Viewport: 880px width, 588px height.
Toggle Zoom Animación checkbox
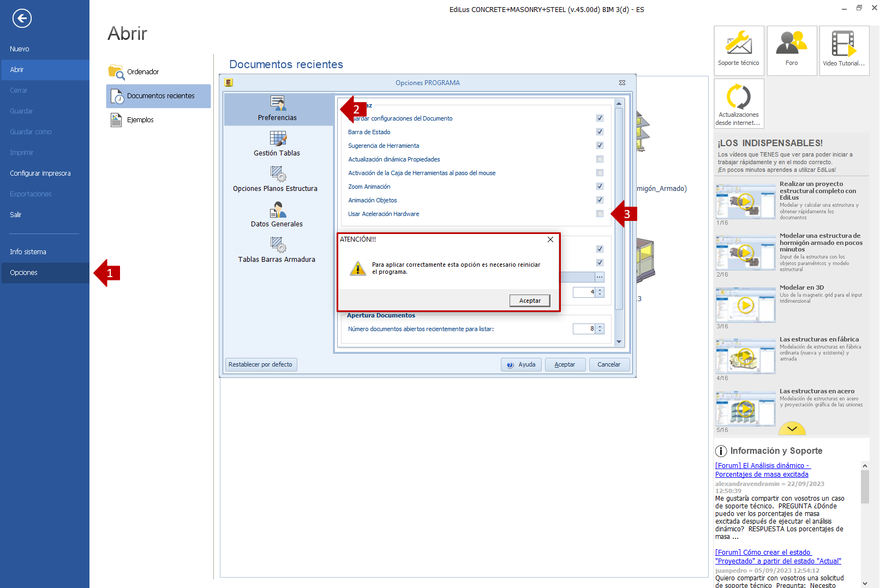600,187
